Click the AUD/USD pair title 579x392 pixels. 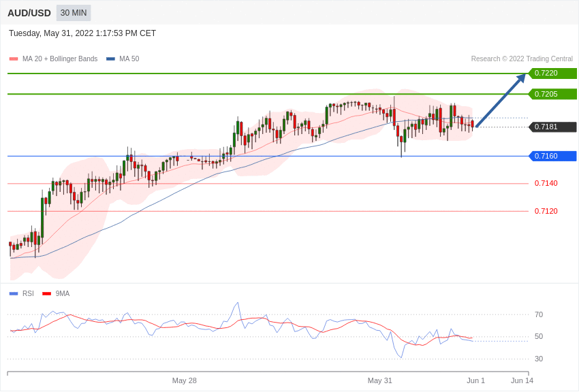click(x=29, y=13)
